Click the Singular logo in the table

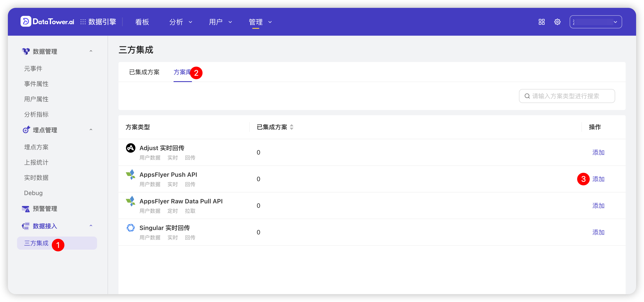click(x=131, y=228)
